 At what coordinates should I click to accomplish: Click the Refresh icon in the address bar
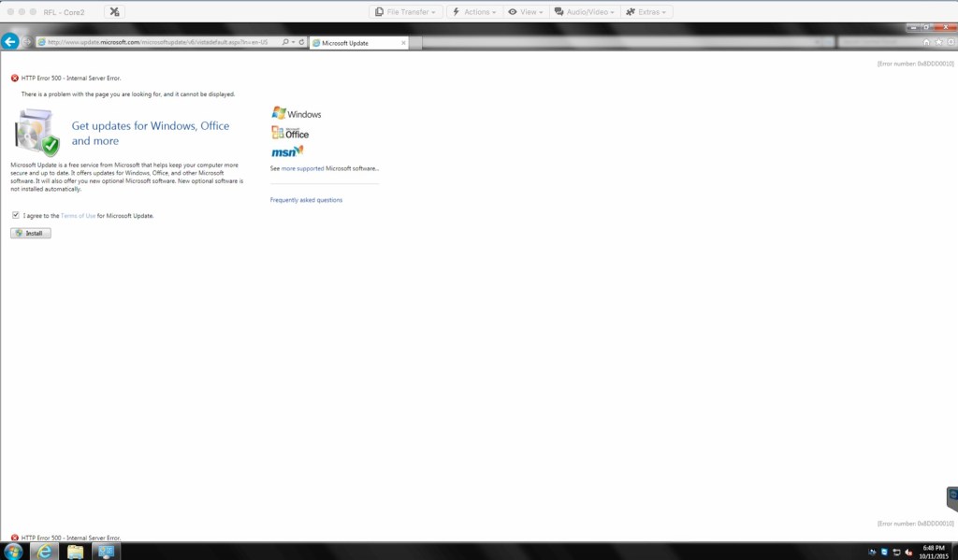[303, 42]
